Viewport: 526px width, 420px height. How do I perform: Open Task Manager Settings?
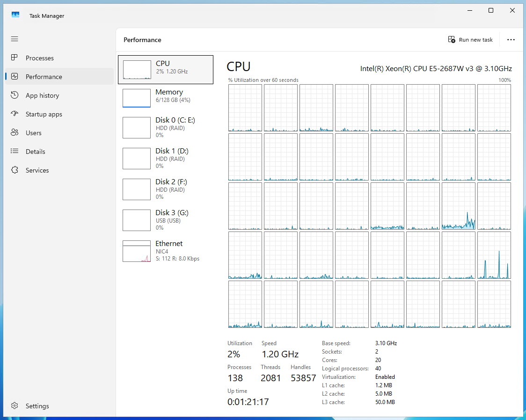click(x=59, y=406)
